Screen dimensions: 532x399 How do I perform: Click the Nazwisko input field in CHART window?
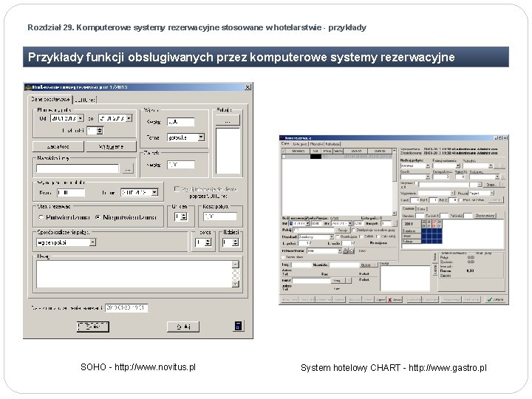pyautogui.click(x=344, y=265)
